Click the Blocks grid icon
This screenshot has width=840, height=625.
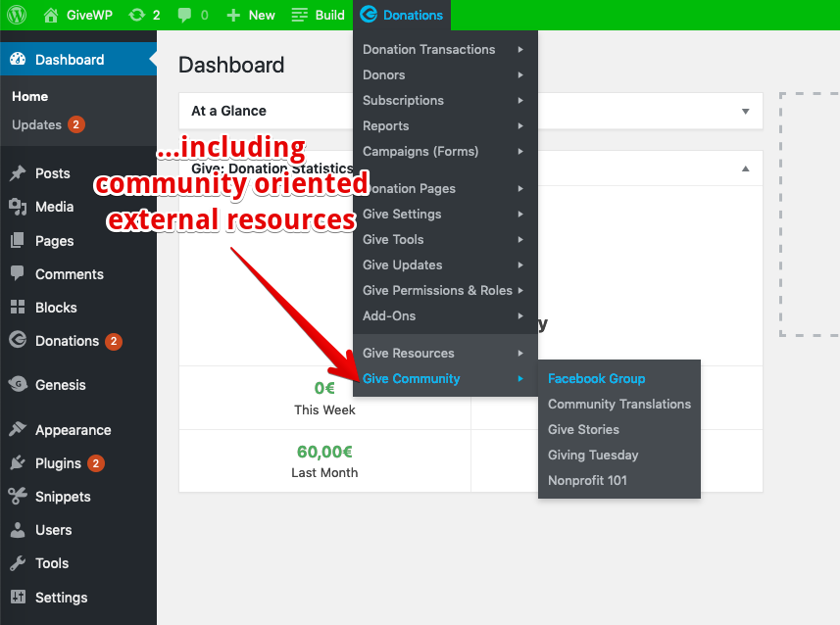pyautogui.click(x=18, y=307)
